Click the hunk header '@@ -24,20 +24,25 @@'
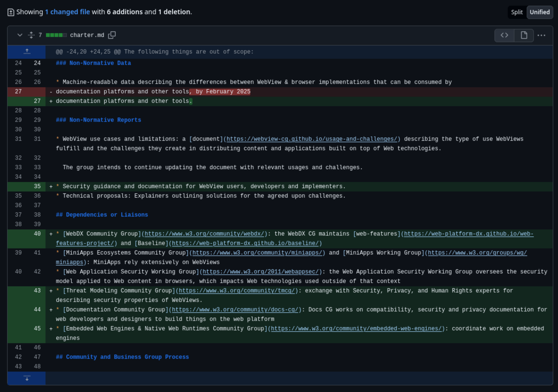The image size is (558, 392). 155,52
